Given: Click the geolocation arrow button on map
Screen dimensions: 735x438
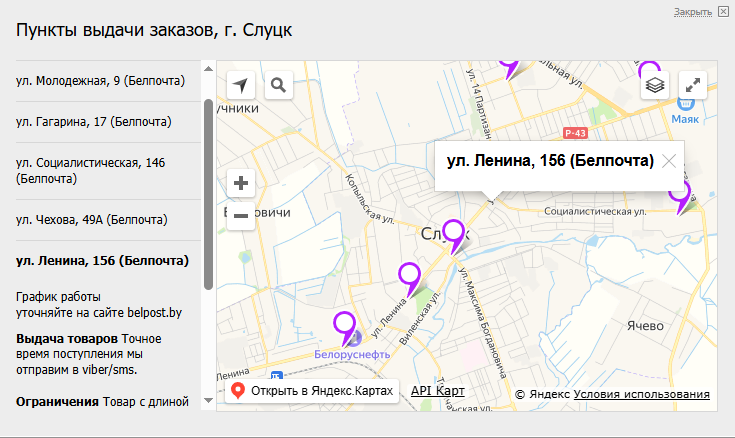Looking at the screenshot, I should 240,85.
